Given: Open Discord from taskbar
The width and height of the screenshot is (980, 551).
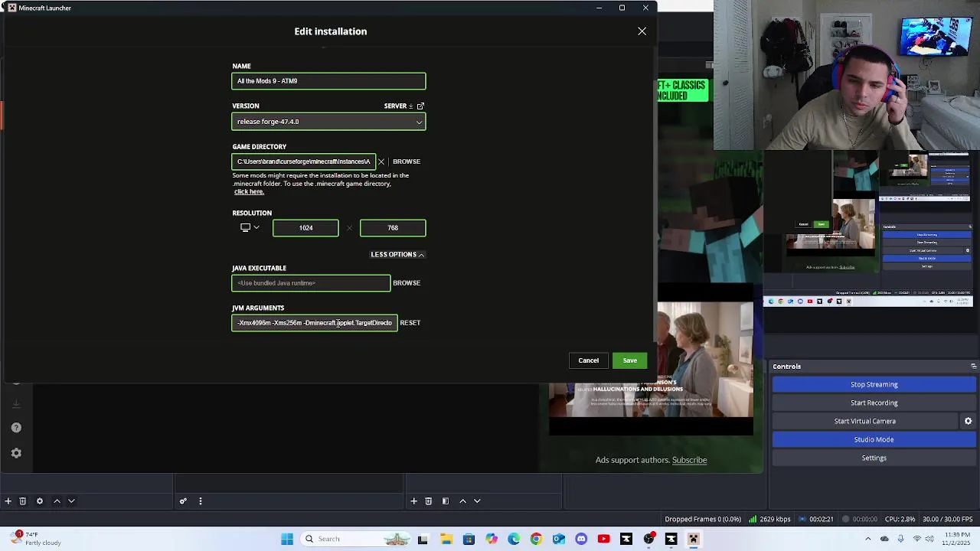Looking at the screenshot, I should point(581,539).
